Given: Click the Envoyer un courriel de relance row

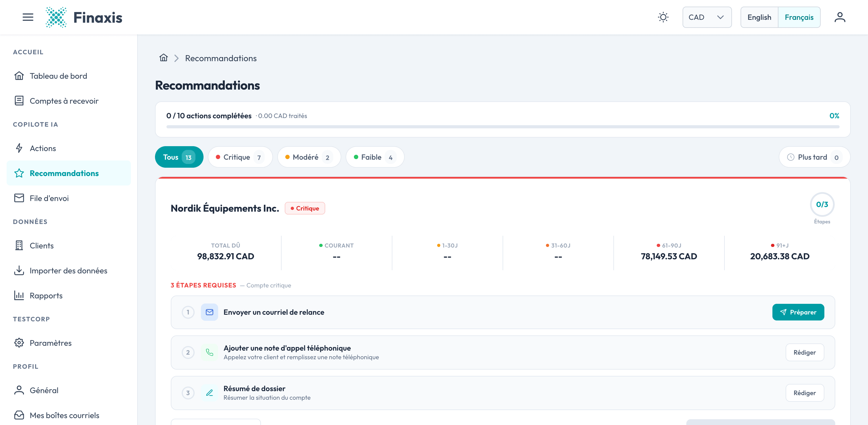Looking at the screenshot, I should click(x=503, y=312).
